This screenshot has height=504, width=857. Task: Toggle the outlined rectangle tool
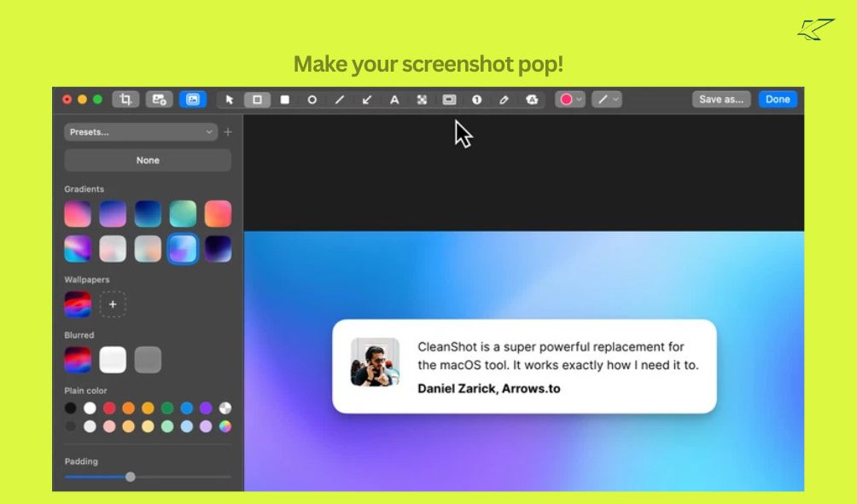(257, 100)
